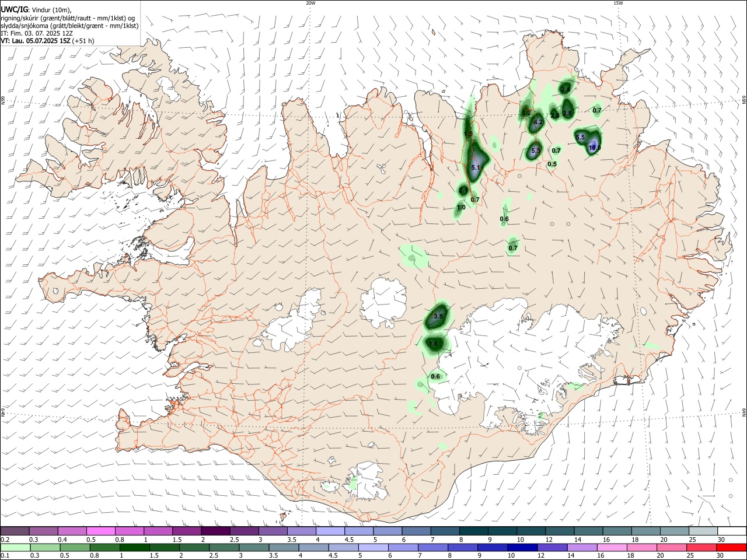Pick the snow legend swatch for 18–20 mm

pyautogui.click(x=647, y=531)
